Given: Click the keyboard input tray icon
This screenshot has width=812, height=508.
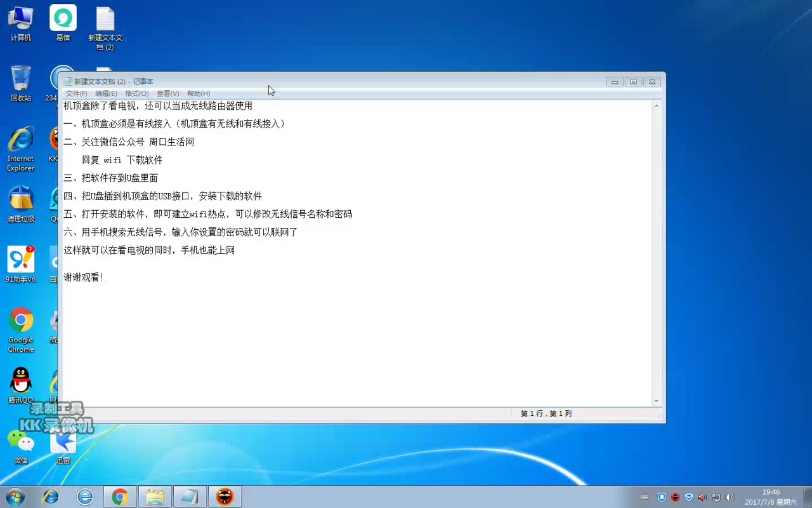Looking at the screenshot, I should click(645, 497).
